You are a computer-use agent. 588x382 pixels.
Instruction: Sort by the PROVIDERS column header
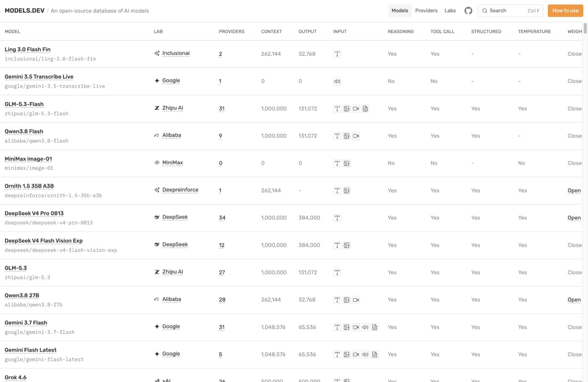(x=231, y=31)
